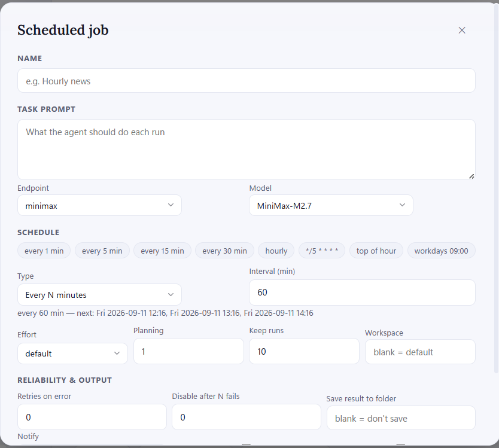Open the Type dropdown set to Every N minutes
This screenshot has width=499, height=448.
pyautogui.click(x=99, y=295)
